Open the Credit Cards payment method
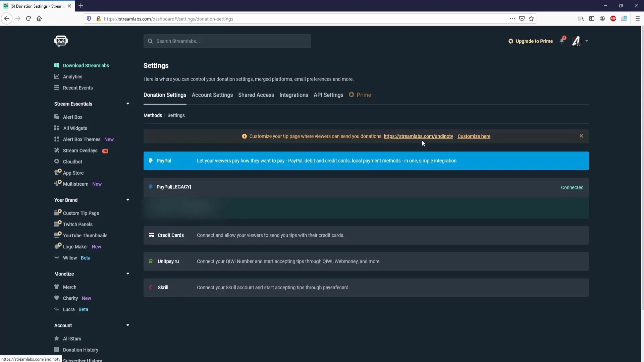 (366, 235)
